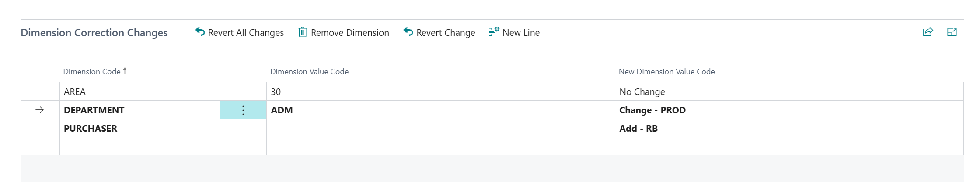This screenshot has width=980, height=182.
Task: Choose the Remove Dimension action
Action: pos(350,33)
